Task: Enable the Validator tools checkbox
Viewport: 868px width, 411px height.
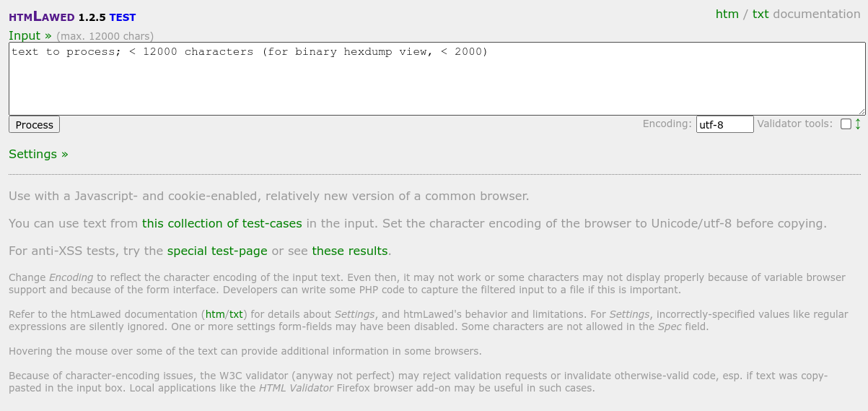Action: (x=846, y=124)
